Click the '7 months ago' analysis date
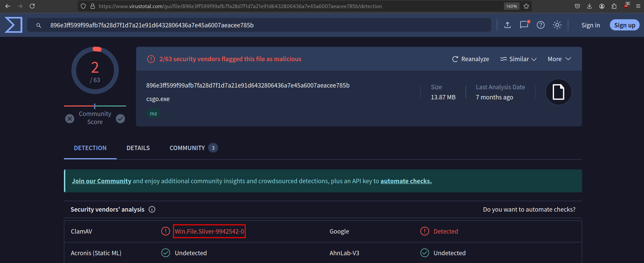644x263 pixels. tap(495, 97)
